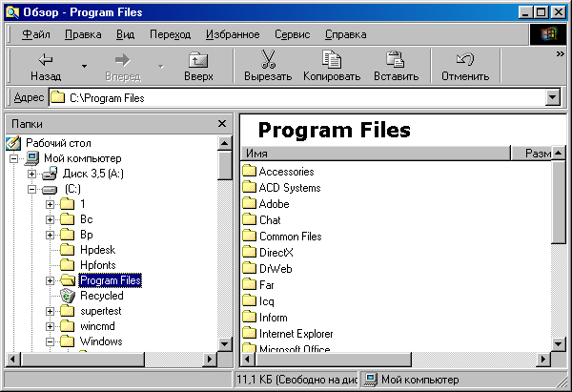572x392 pixels.
Task: Click the Назад (Back) arrow icon
Action: [46, 59]
